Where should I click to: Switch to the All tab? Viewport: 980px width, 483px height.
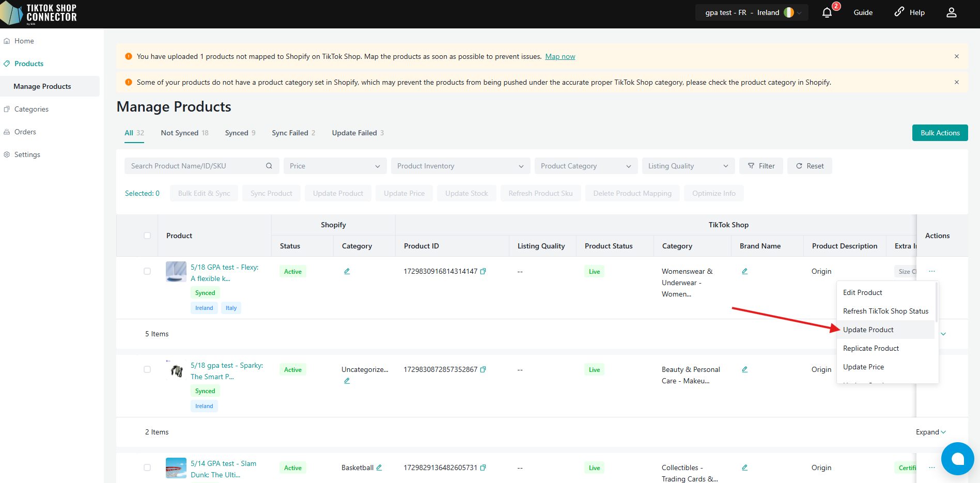(134, 133)
